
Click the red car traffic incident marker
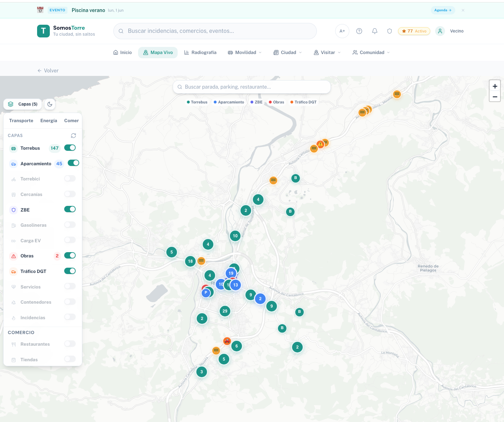pyautogui.click(x=227, y=341)
